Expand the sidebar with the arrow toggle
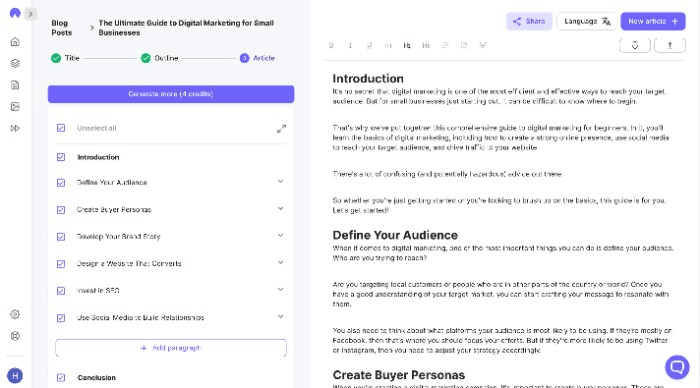700x388 pixels. tap(30, 14)
